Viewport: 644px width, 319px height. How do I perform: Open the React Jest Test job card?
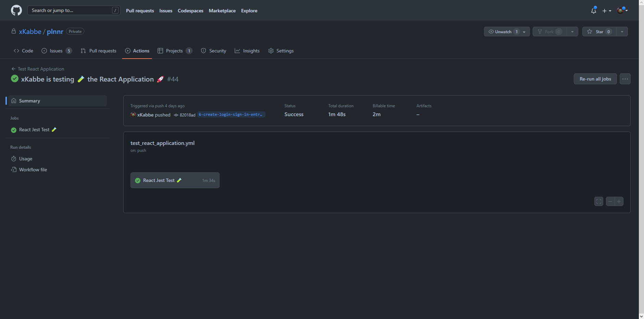coord(175,180)
